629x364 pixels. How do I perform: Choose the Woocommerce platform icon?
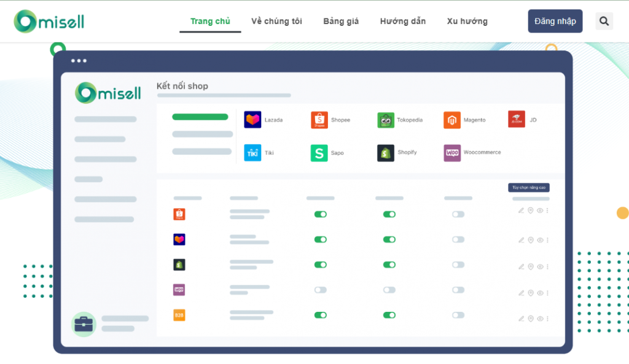point(452,153)
